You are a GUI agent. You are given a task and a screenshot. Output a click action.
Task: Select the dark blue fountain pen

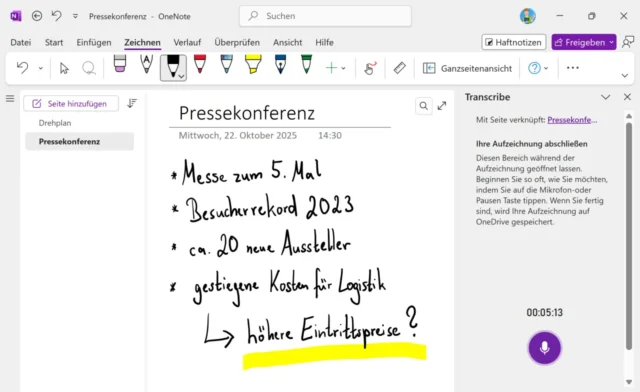280,64
